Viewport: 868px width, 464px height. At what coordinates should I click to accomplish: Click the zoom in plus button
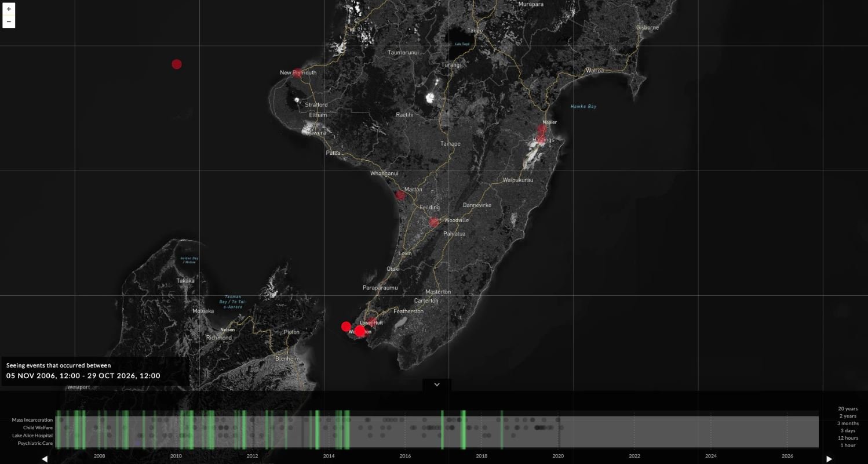pos(9,9)
